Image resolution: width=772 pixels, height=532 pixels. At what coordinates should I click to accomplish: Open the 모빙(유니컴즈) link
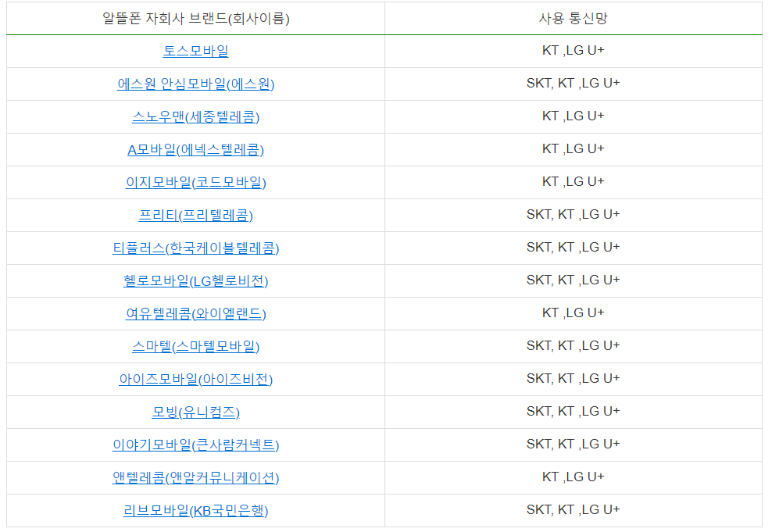coord(195,412)
